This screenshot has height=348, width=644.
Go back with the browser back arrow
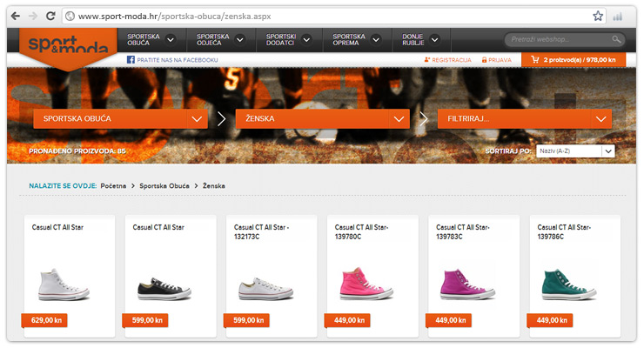point(15,16)
